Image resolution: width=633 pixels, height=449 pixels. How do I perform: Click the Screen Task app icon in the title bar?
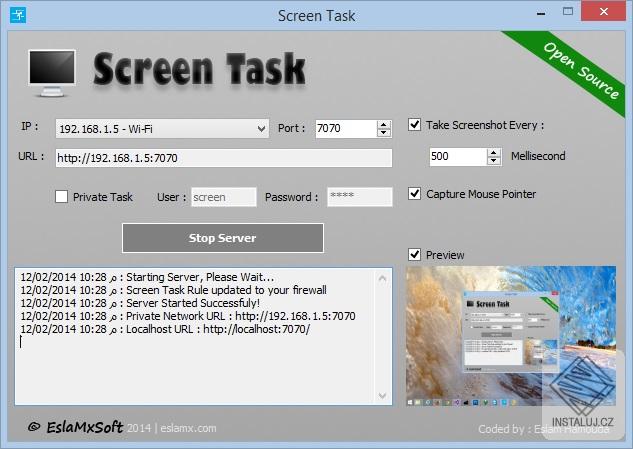tap(18, 15)
